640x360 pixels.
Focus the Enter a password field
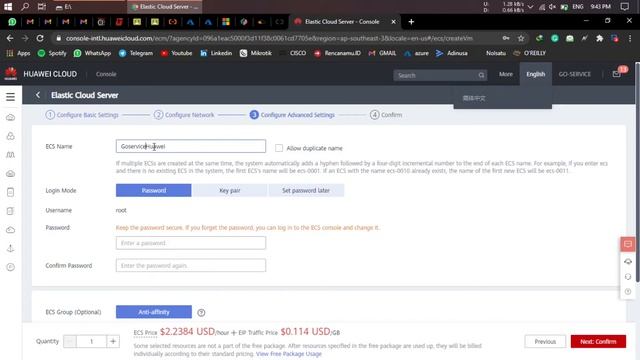coord(191,243)
